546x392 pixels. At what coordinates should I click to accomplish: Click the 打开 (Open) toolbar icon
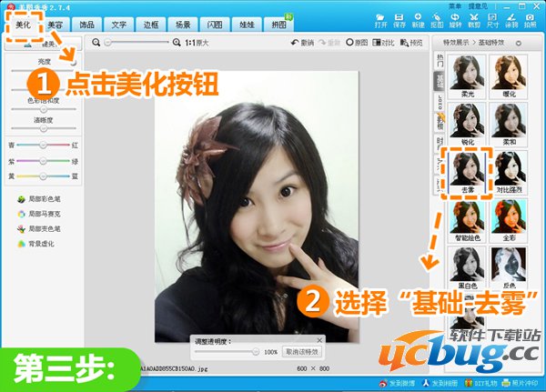pyautogui.click(x=380, y=21)
